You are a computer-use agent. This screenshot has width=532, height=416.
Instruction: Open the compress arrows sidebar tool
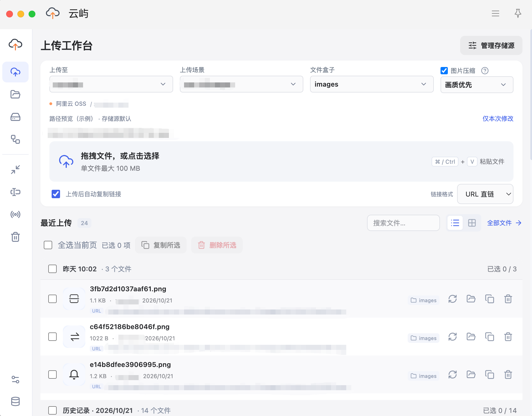point(15,170)
